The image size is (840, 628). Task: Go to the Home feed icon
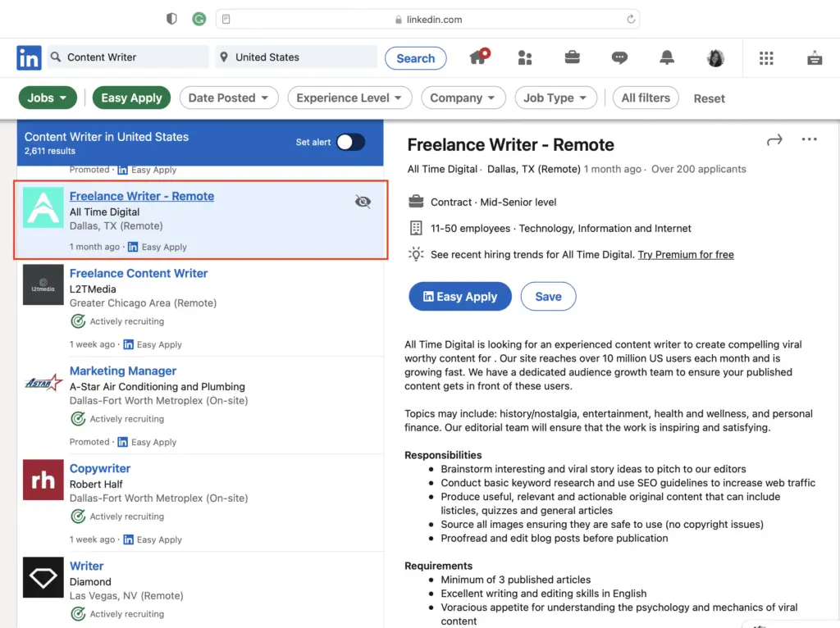[479, 57]
